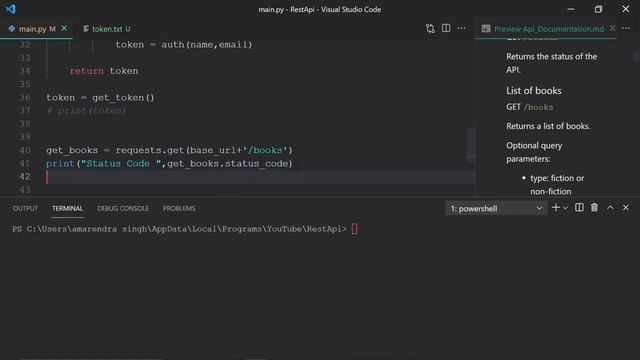Kill terminal with trash icon
The width and height of the screenshot is (640, 360).
(594, 208)
